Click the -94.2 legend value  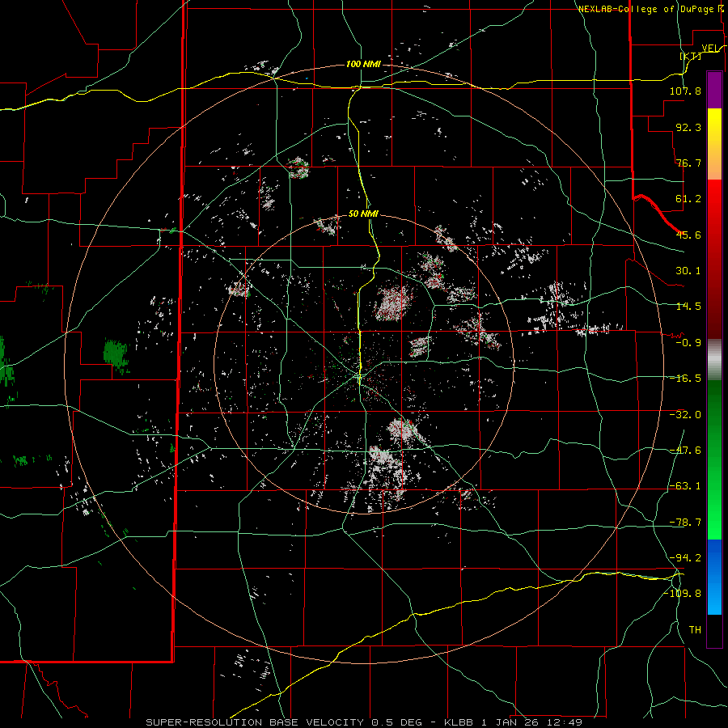point(685,557)
